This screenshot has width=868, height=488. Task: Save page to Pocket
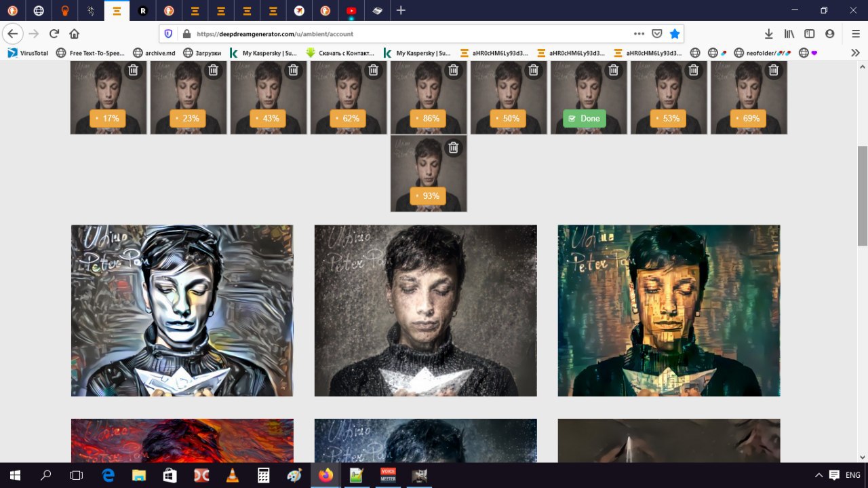657,34
